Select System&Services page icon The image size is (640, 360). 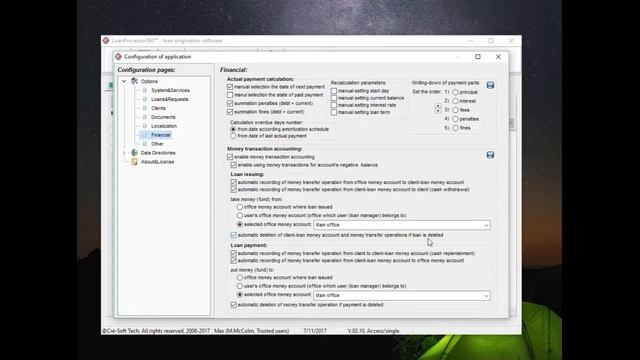(144, 90)
